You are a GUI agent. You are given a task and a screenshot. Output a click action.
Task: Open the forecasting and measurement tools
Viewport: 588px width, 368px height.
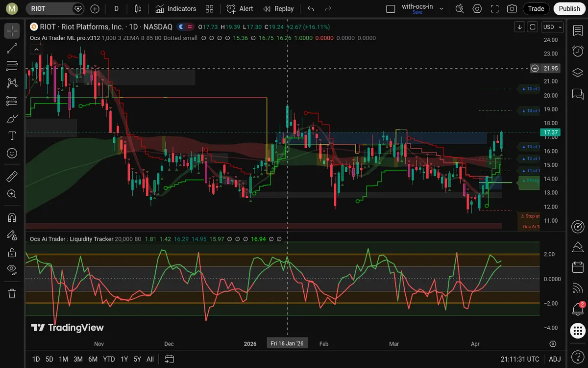click(12, 101)
